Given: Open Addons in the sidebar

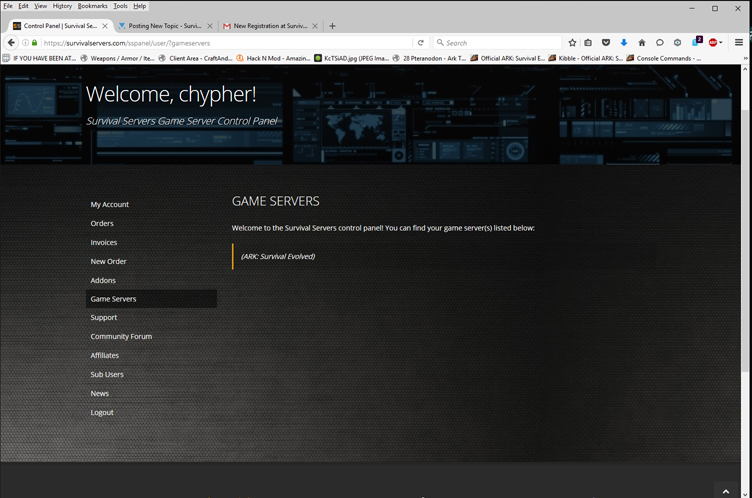Looking at the screenshot, I should point(103,280).
